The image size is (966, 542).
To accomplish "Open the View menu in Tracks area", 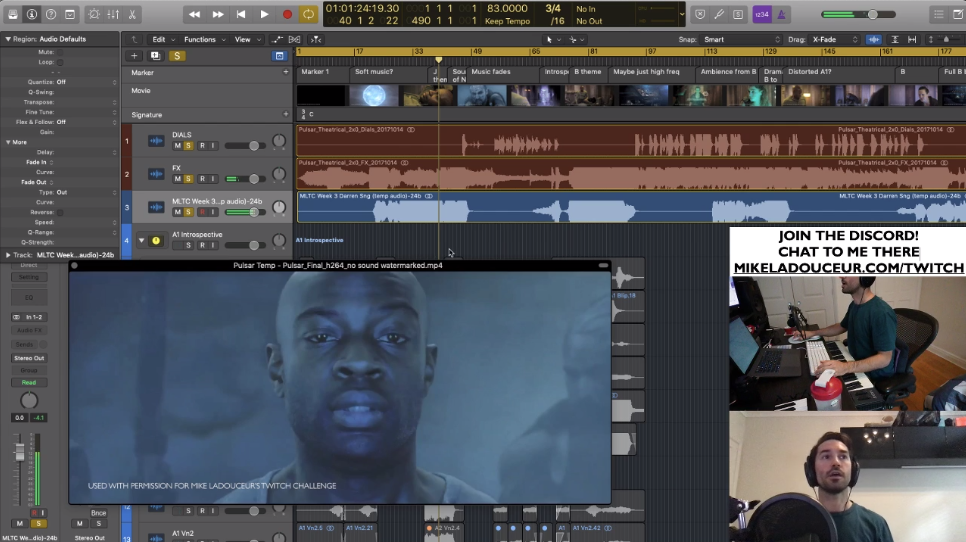I will [x=246, y=39].
